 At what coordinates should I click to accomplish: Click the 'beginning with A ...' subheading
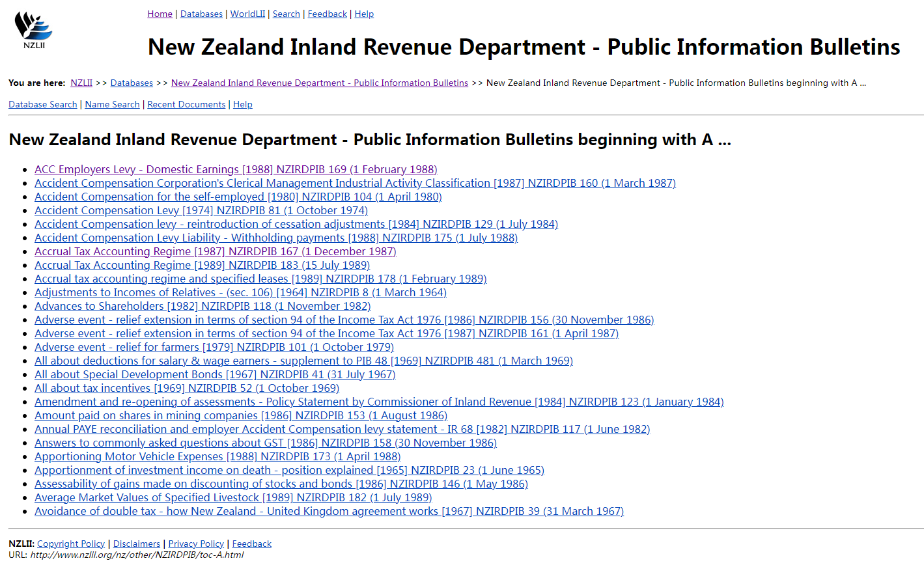pyautogui.click(x=370, y=139)
